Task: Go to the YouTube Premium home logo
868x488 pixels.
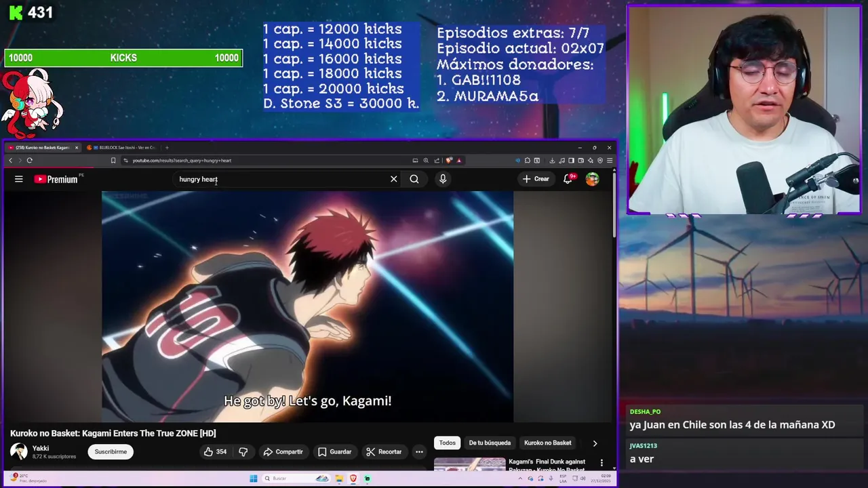Action: [x=56, y=179]
